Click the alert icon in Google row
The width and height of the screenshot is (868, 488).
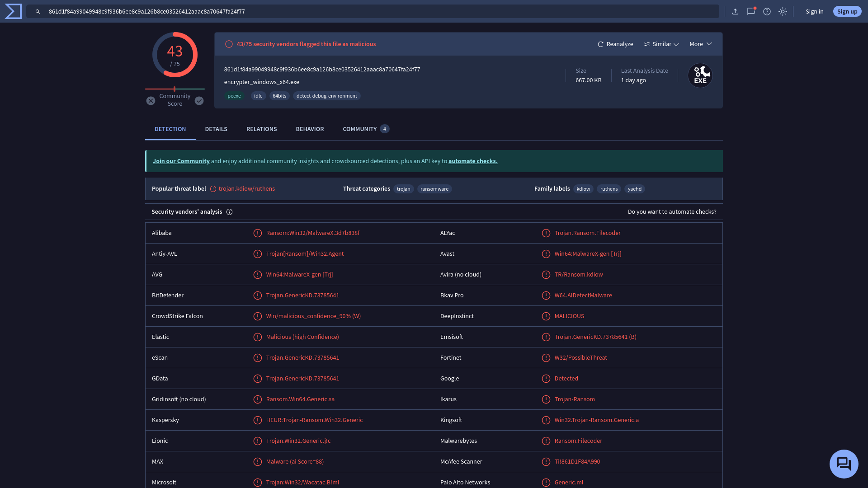click(546, 379)
